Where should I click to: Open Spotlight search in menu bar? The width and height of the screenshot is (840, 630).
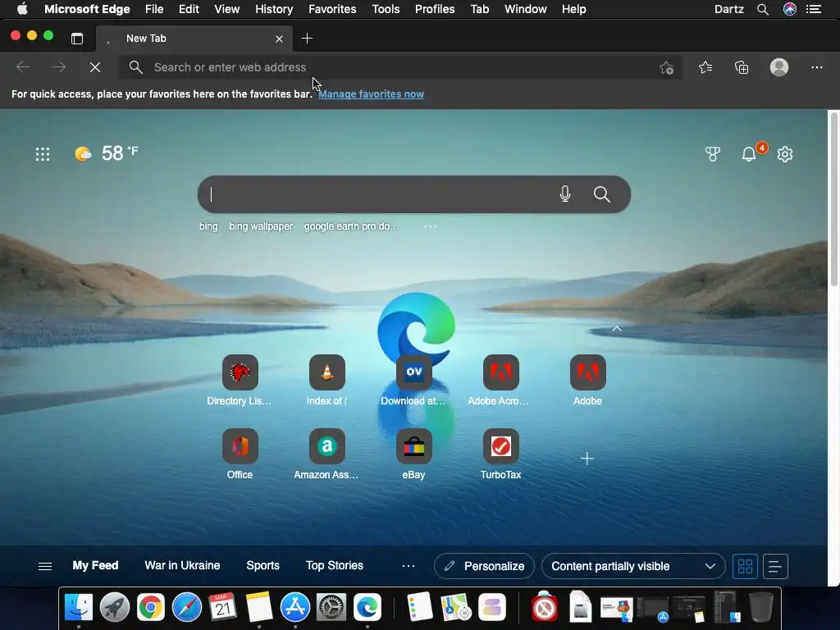click(763, 9)
